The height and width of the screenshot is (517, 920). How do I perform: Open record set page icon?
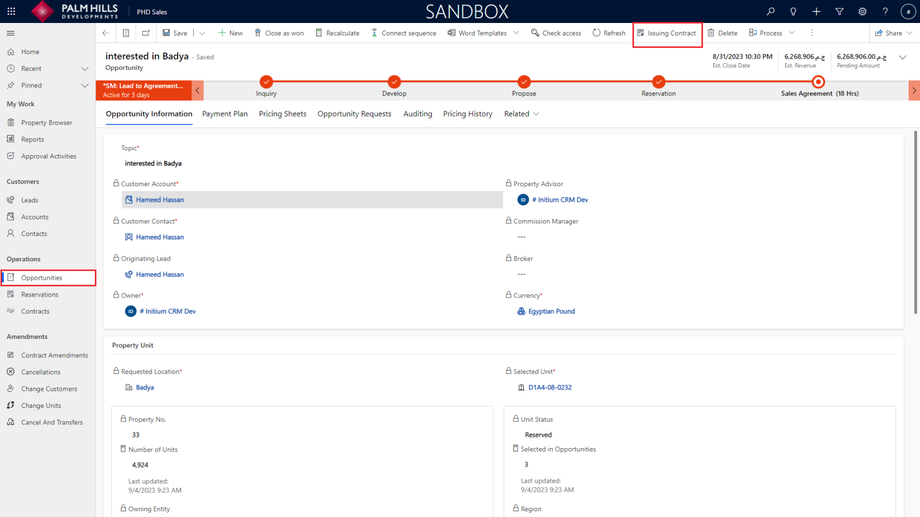[126, 33]
